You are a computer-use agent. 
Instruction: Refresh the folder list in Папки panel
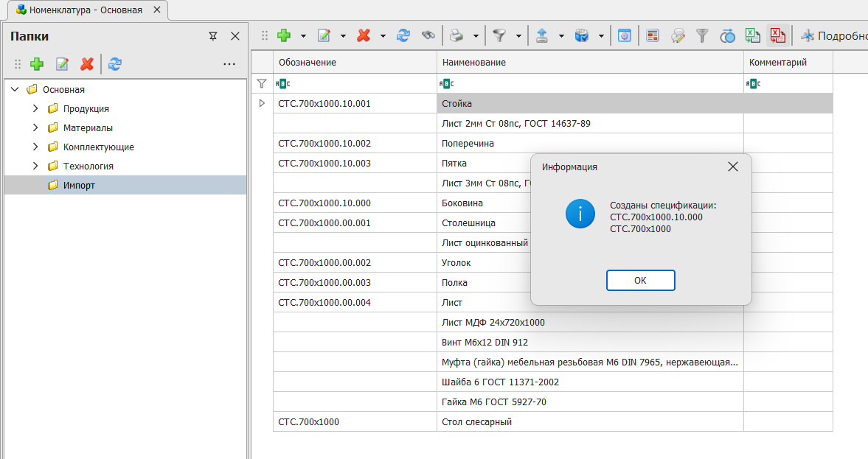coord(114,64)
